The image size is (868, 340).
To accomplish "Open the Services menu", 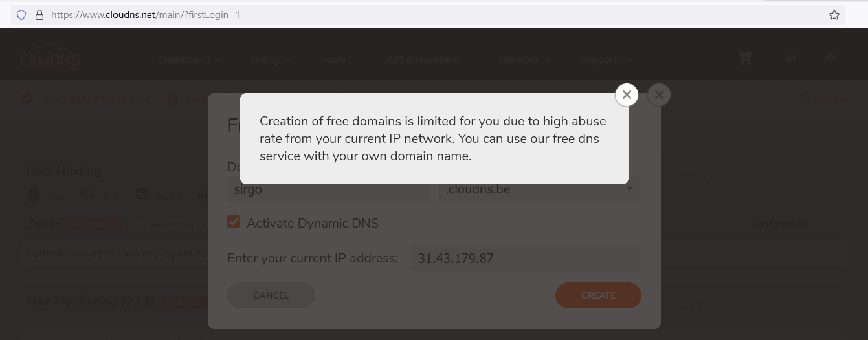I will pyautogui.click(x=524, y=59).
